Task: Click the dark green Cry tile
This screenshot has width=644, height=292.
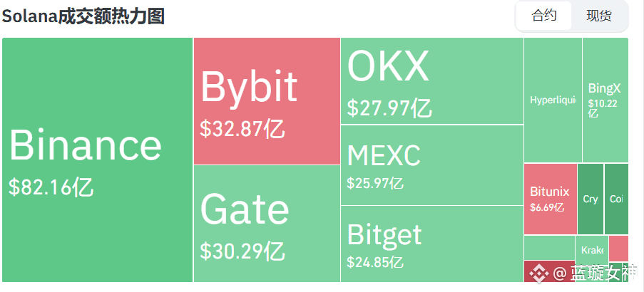Action: tap(591, 199)
